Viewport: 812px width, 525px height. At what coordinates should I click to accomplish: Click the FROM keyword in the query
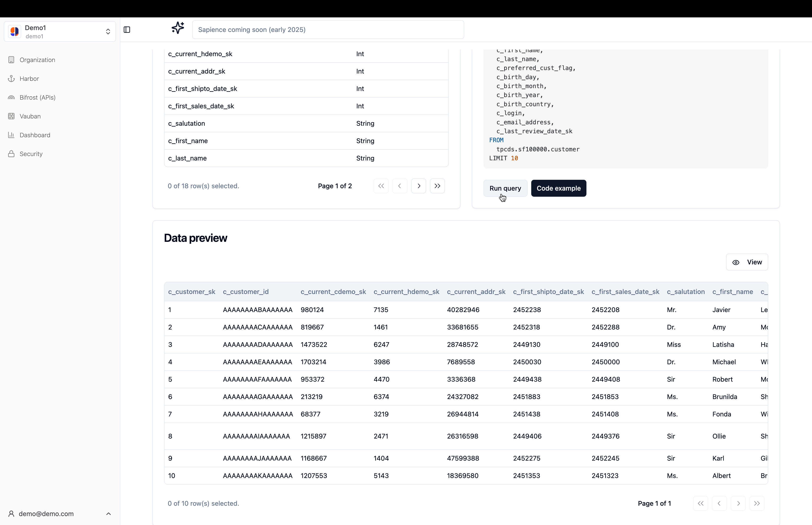click(x=496, y=140)
